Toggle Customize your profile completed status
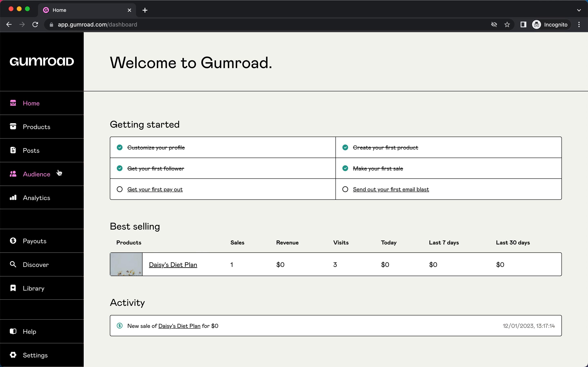Image resolution: width=588 pixels, height=367 pixels. point(120,148)
